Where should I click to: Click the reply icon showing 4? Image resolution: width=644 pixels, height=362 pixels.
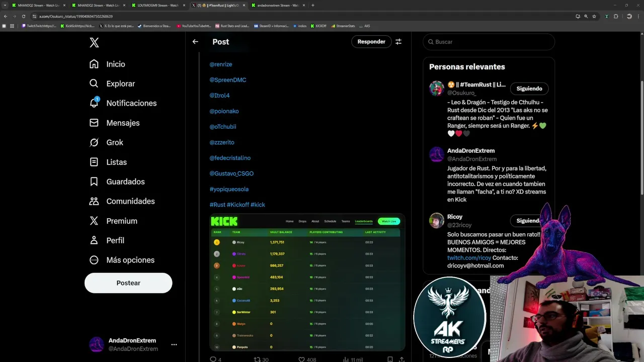(213, 359)
